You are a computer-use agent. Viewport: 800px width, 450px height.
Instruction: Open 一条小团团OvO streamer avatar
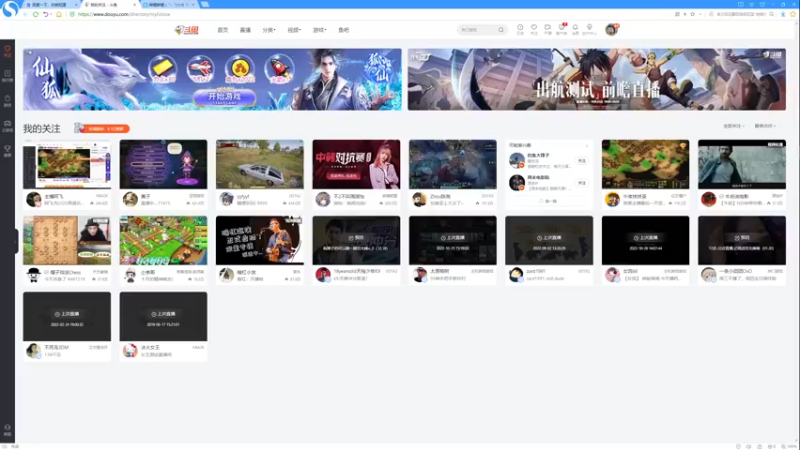pyautogui.click(x=708, y=275)
